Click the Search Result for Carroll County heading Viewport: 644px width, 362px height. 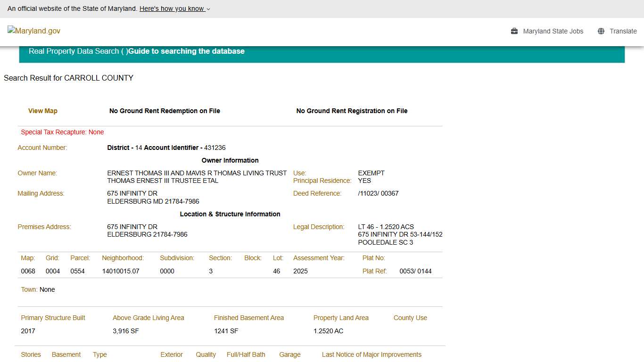[x=68, y=78]
